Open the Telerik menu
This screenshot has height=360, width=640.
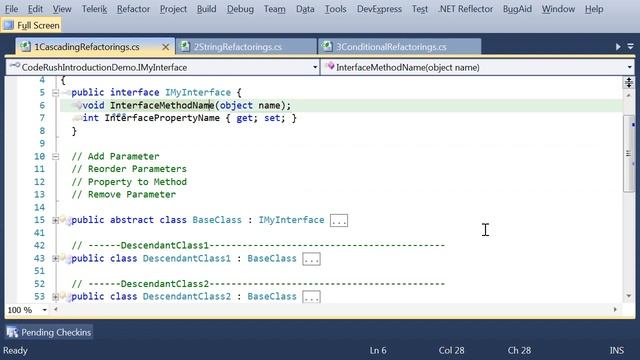point(94,9)
